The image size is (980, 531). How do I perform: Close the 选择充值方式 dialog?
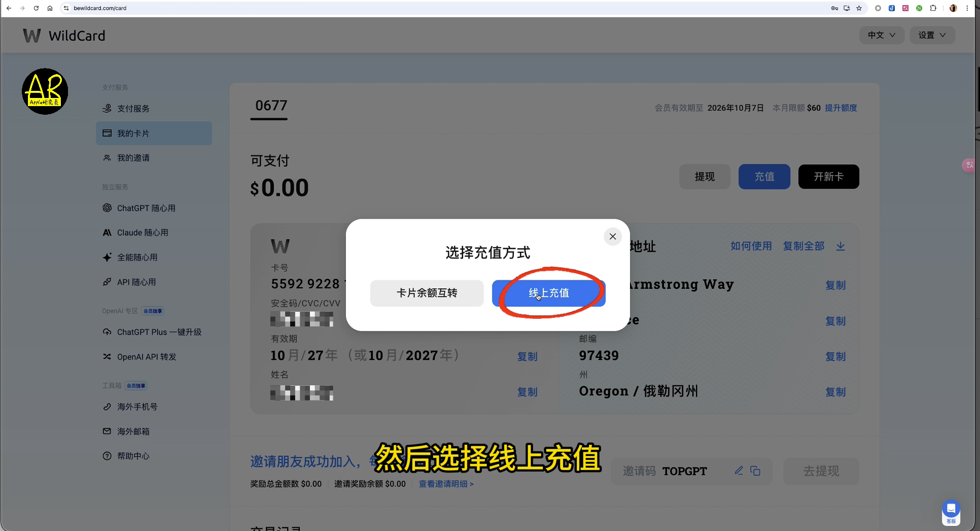point(613,237)
